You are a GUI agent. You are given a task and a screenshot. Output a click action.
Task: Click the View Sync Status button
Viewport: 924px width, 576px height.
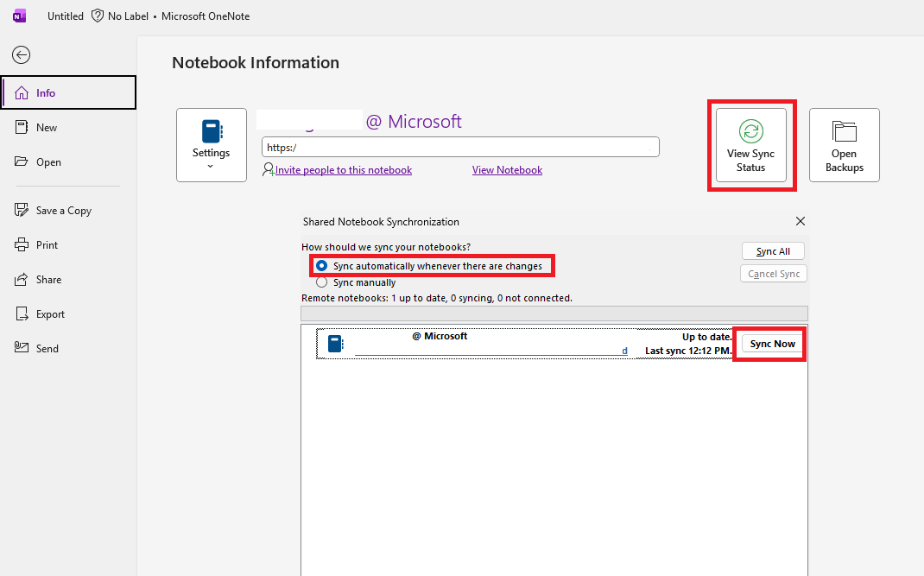pos(750,145)
